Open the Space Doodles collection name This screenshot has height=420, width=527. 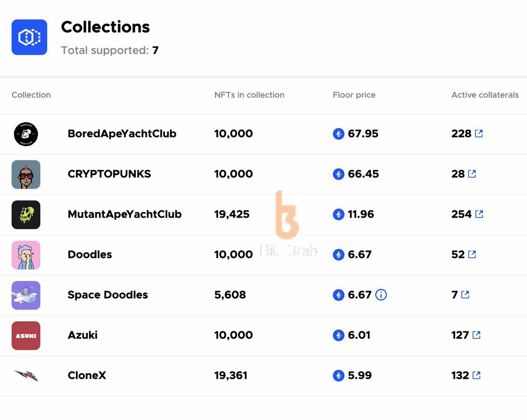(x=108, y=295)
